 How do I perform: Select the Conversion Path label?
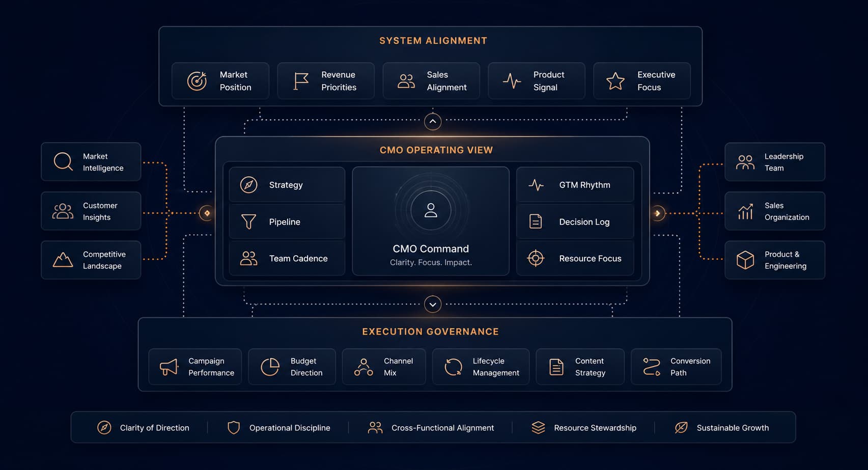click(x=690, y=367)
